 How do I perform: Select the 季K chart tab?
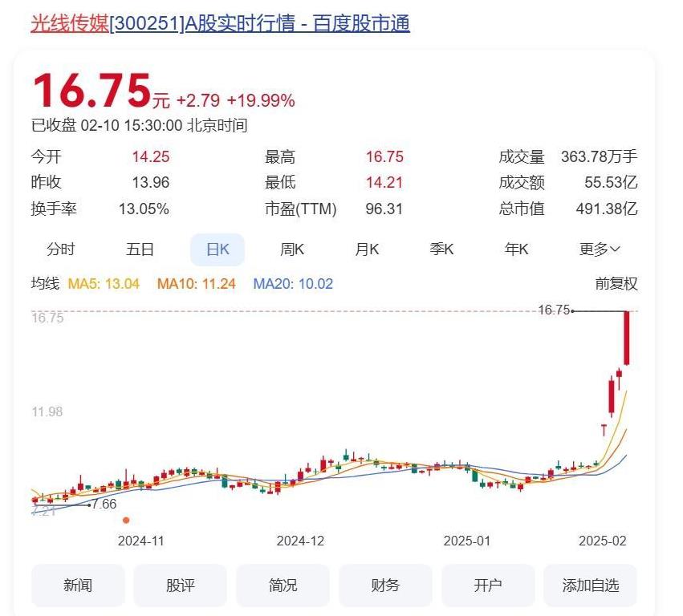click(441, 249)
